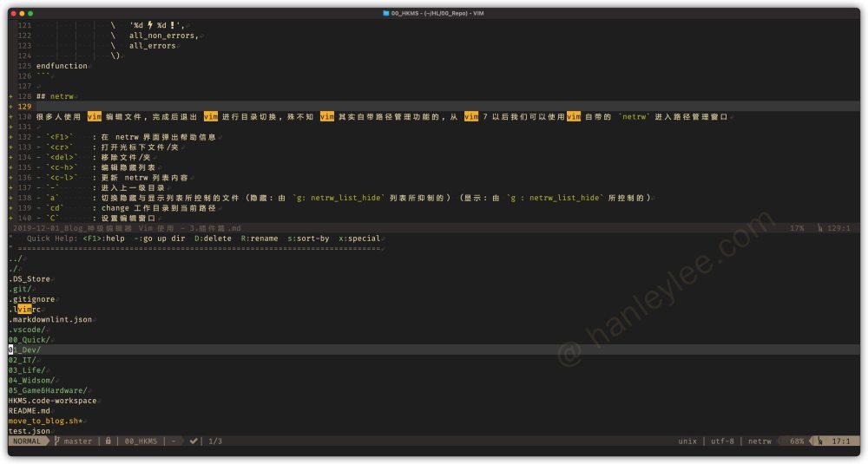Click the `<cr>` key on line 133

point(59,147)
